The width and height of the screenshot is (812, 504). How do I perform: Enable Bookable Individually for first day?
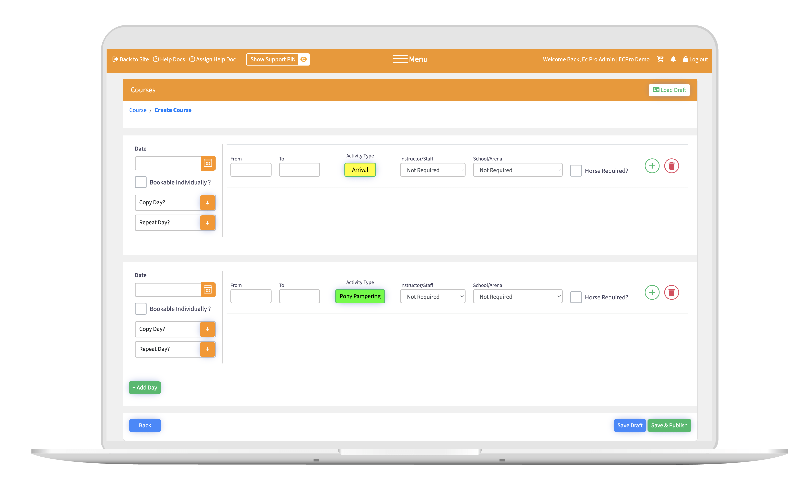(140, 182)
